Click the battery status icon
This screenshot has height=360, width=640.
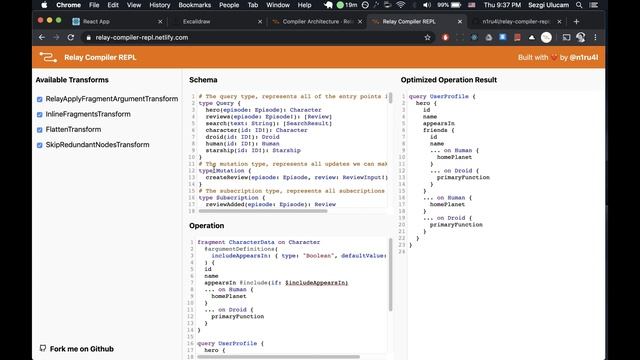[456, 5]
